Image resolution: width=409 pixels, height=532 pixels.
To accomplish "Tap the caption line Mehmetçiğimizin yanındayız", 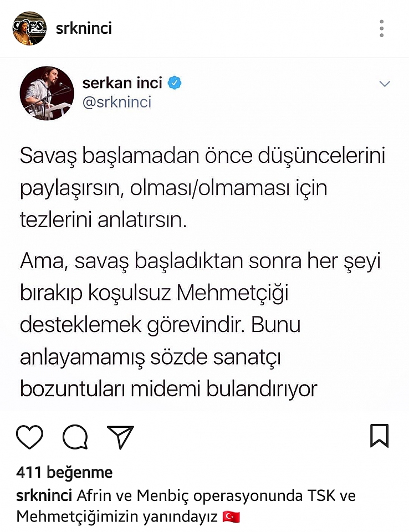I will pos(117,517).
